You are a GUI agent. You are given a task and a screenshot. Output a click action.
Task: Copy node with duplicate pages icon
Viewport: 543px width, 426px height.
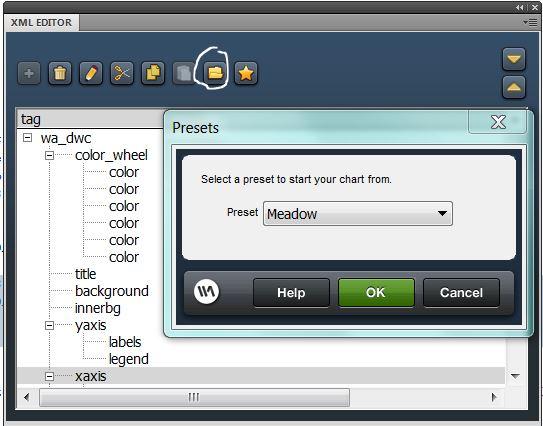[x=153, y=73]
